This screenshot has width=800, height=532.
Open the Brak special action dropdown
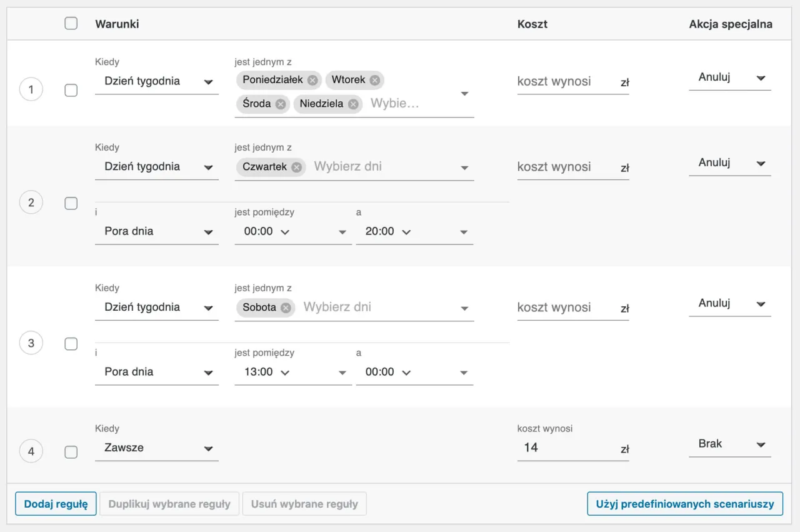point(729,444)
